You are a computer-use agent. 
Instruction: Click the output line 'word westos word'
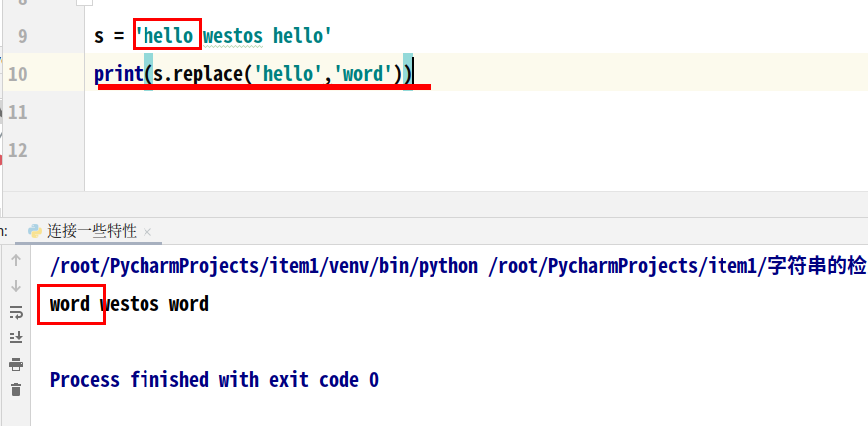point(130,304)
